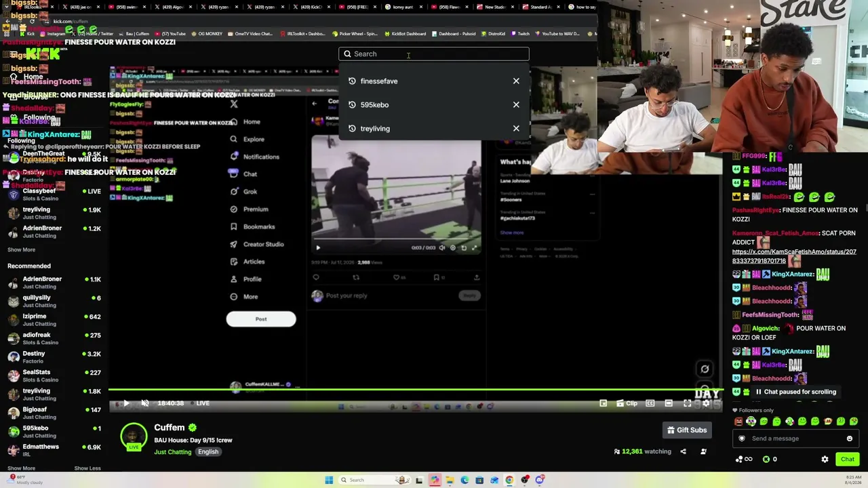Open chat settings gear
The width and height of the screenshot is (868, 488).
click(825, 460)
